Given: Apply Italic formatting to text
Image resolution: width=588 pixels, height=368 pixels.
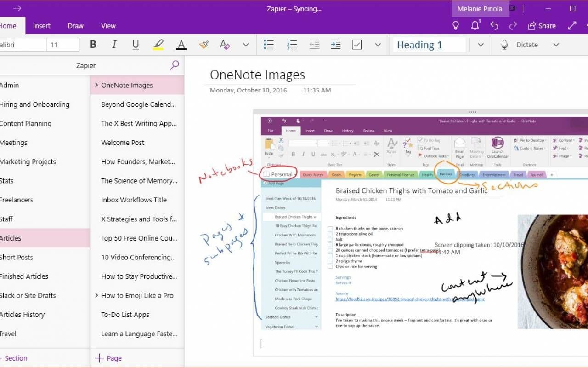Looking at the screenshot, I should (114, 45).
